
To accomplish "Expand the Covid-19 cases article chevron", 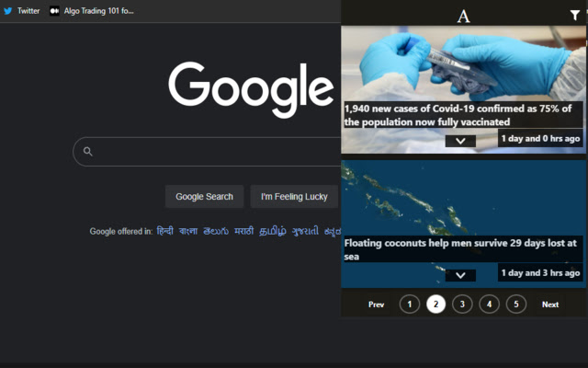I will pyautogui.click(x=460, y=141).
